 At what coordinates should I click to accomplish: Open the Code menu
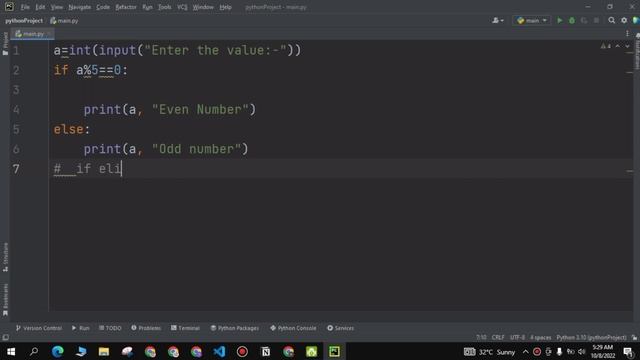103,7
